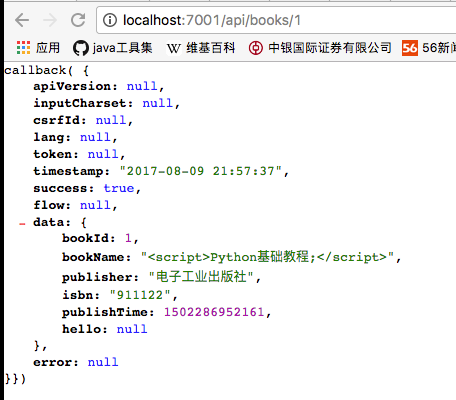Click null value of error
The width and height of the screenshot is (456, 400).
click(x=103, y=362)
